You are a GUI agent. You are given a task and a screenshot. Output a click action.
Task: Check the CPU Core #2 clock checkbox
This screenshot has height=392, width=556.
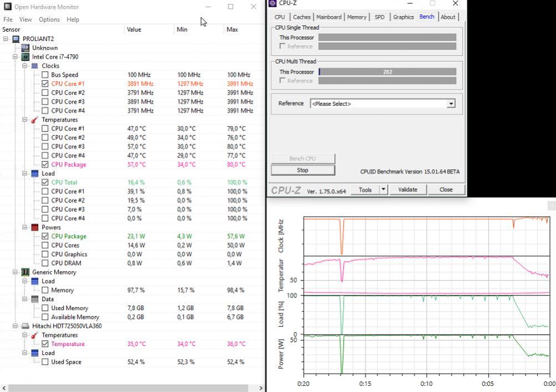click(45, 93)
